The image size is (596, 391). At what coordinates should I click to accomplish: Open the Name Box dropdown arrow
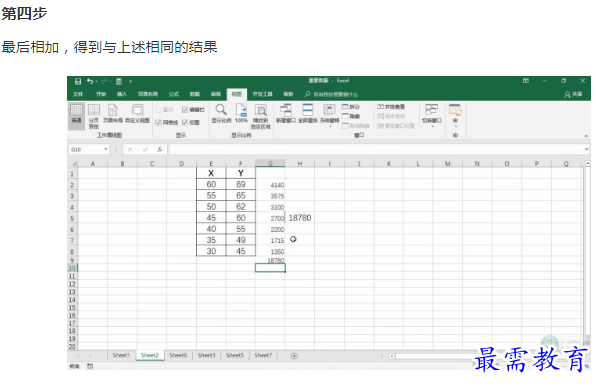coord(106,149)
